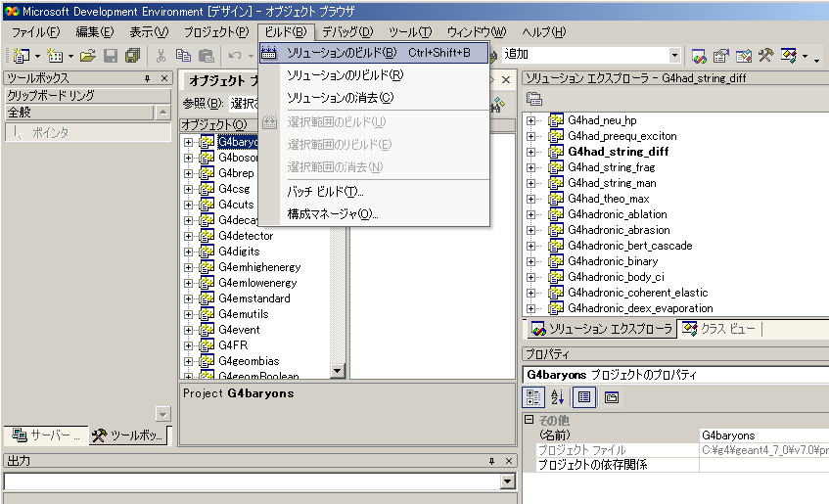
Task: Select the Pointer tool in Toolbox
Action: coord(88,132)
